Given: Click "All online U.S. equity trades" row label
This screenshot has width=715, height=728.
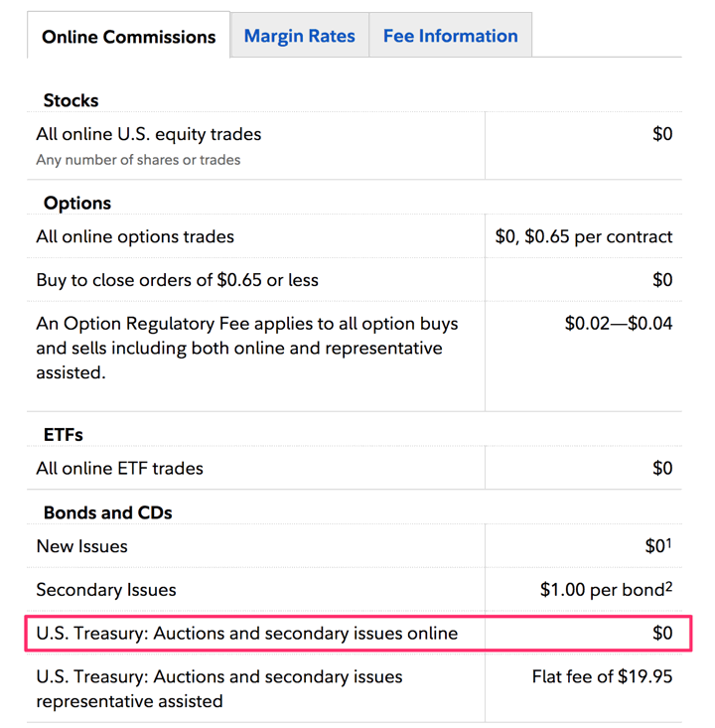Looking at the screenshot, I should tap(149, 134).
